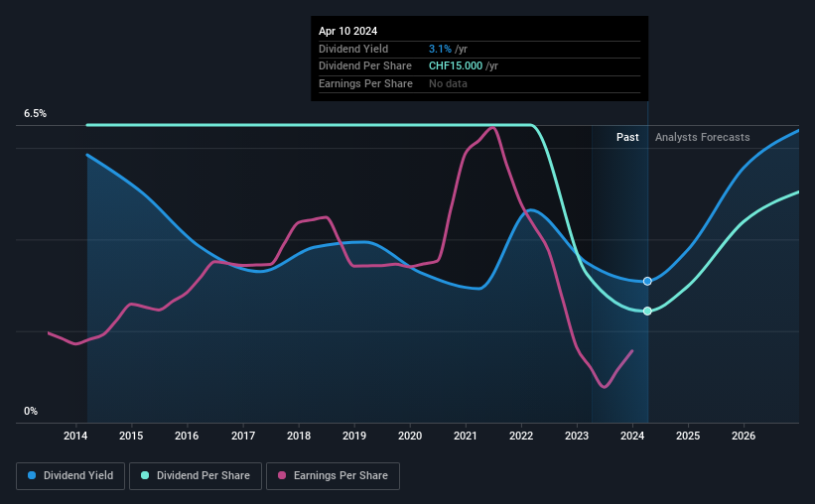815x504 pixels.
Task: Click the 'Analysts Forecasts' label
Action: point(702,137)
